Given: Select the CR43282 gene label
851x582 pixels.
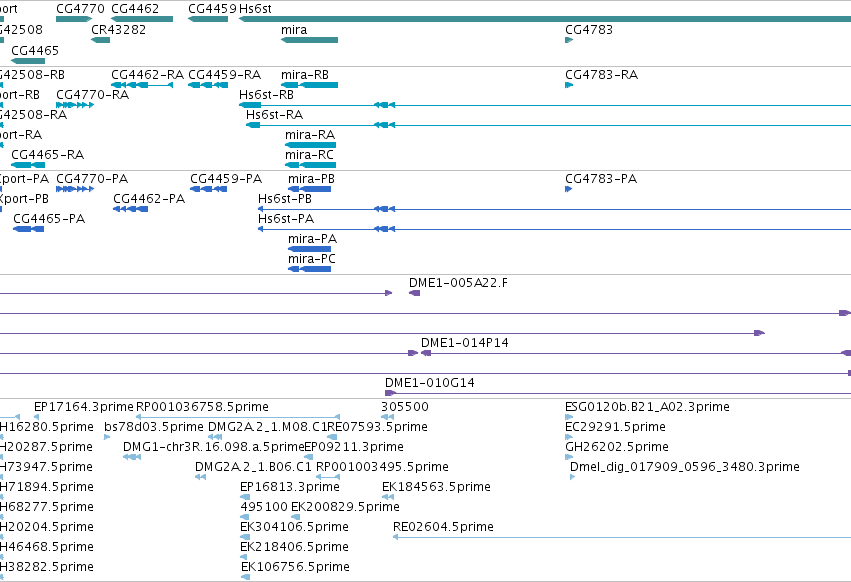Looking at the screenshot, I should pyautogui.click(x=118, y=30).
